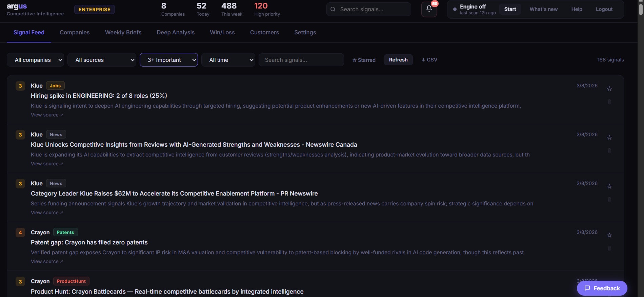This screenshot has width=644, height=297.
Task: Star the Crayon patent gap signal
Action: tap(609, 235)
